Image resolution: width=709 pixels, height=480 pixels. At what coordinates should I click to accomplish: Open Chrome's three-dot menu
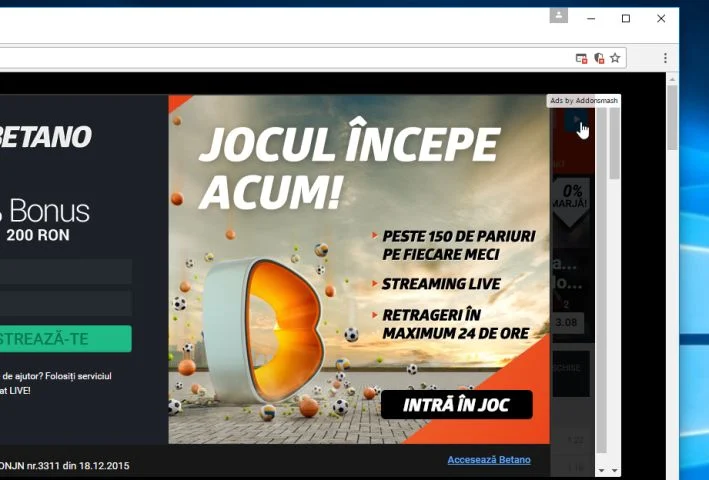(665, 58)
